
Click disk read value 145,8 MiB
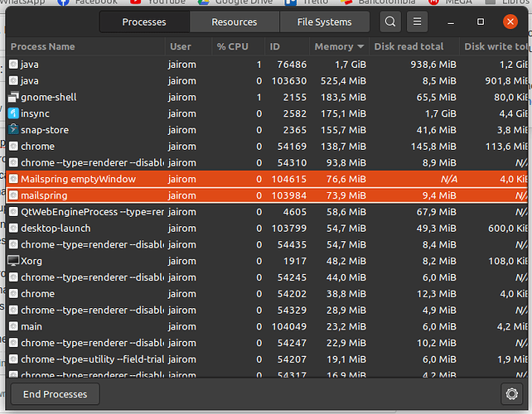(433, 146)
